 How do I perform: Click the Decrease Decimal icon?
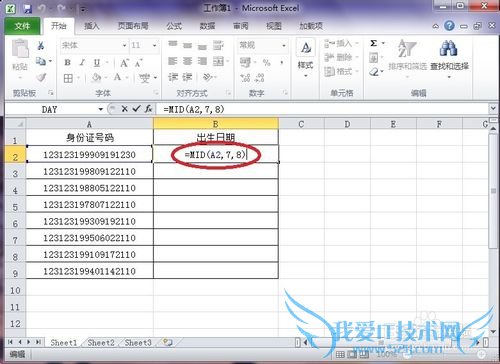coord(259,78)
